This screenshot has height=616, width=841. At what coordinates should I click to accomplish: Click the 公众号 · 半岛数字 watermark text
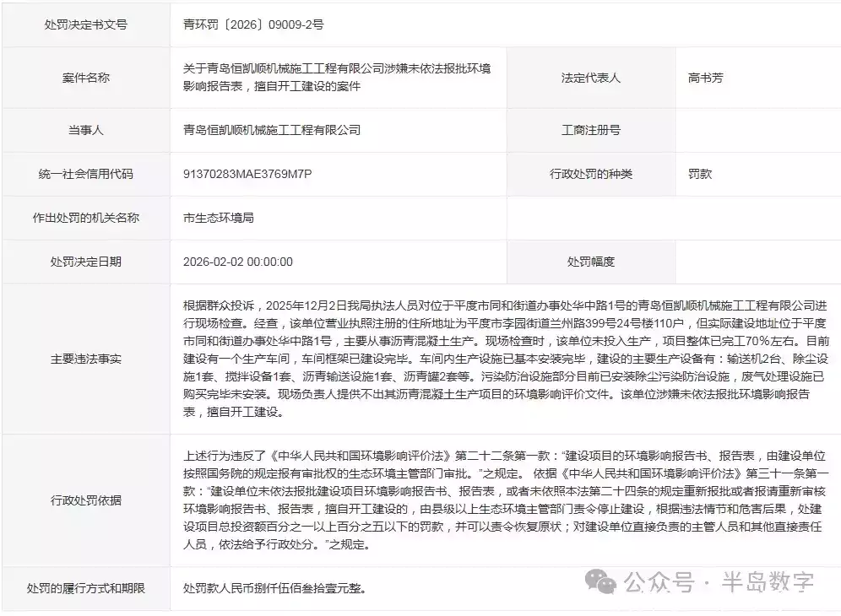click(719, 581)
